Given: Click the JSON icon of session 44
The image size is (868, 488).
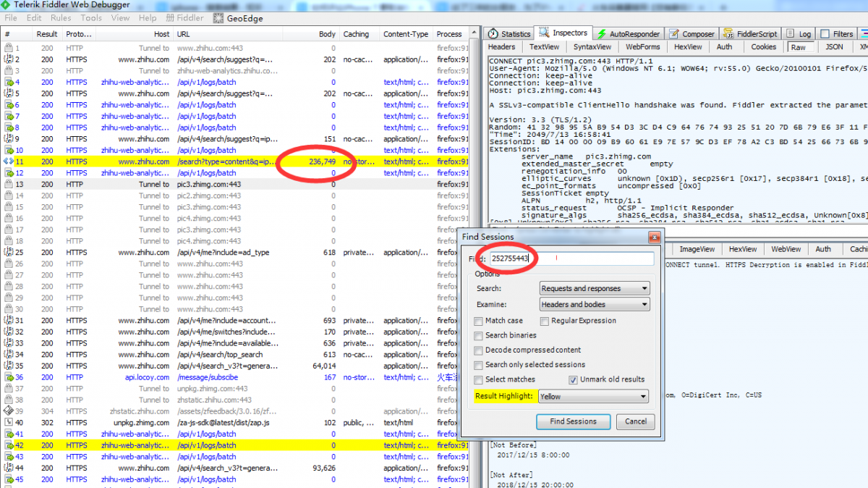Looking at the screenshot, I should [x=8, y=468].
